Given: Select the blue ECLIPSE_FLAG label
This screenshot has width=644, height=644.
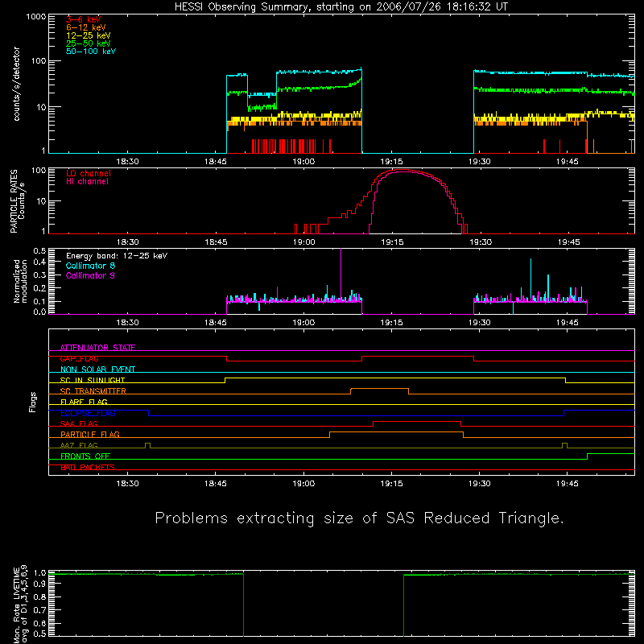Looking at the screenshot, I should tap(88, 413).
